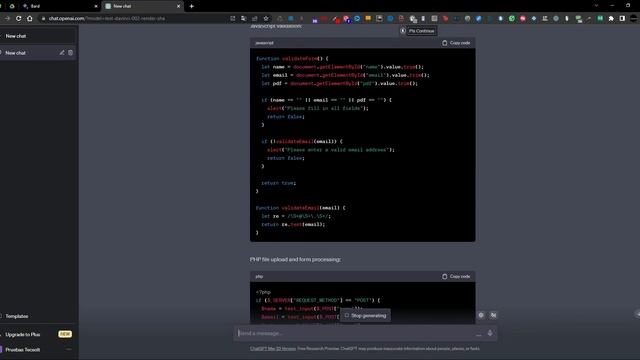Open the browser extensions puzzle icon

(611, 18)
